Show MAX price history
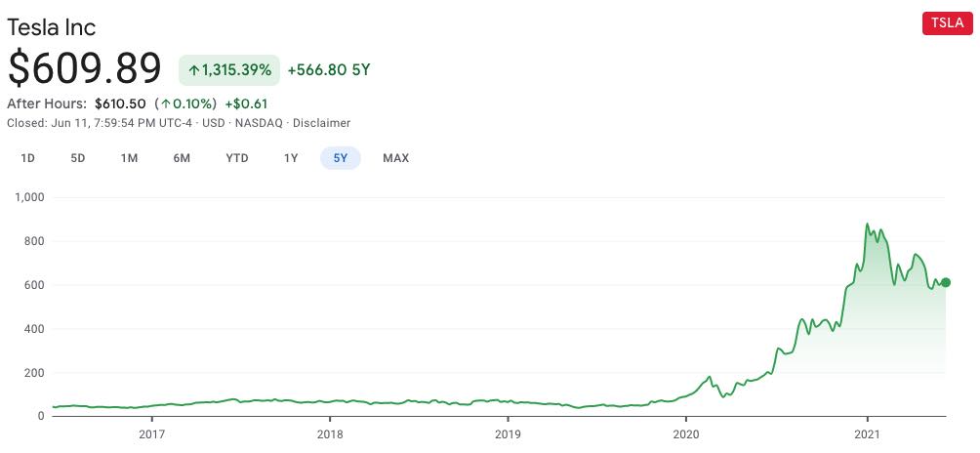Viewport: 980px width, 453px height. [x=395, y=158]
